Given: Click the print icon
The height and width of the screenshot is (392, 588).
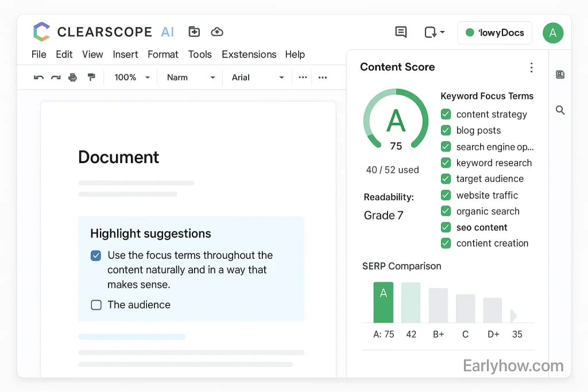Looking at the screenshot, I should [x=73, y=77].
